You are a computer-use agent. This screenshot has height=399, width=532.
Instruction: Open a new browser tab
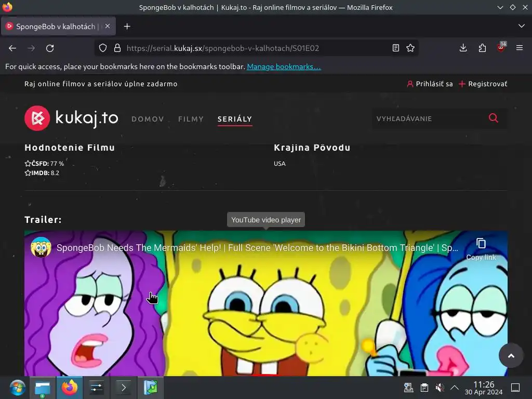[127, 26]
